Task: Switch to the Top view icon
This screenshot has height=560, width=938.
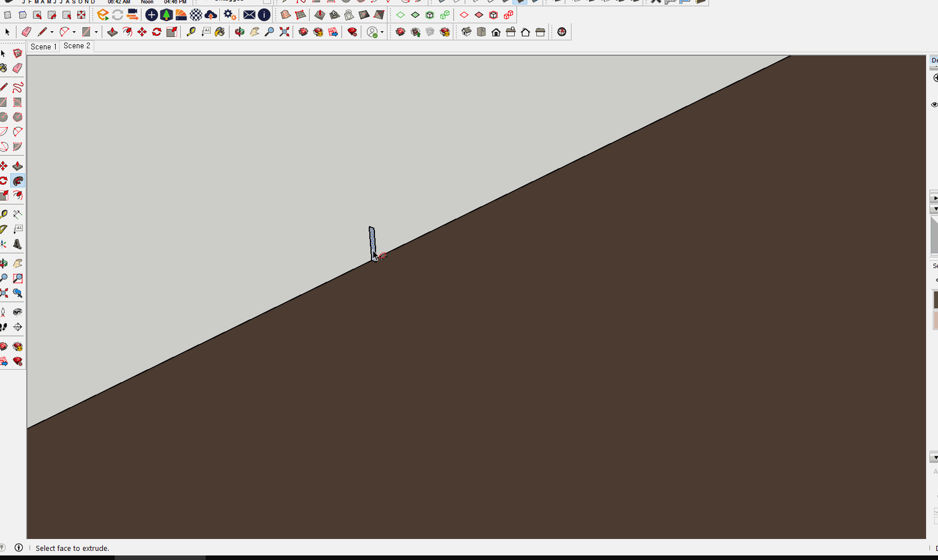Action: point(481,32)
